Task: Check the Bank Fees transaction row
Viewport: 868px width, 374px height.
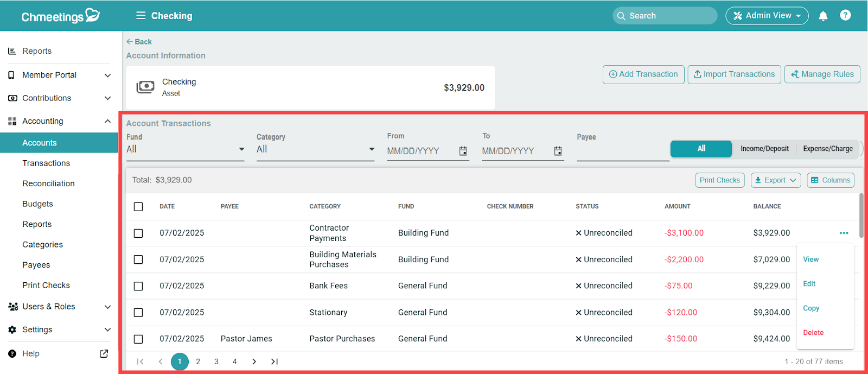Action: 138,286
